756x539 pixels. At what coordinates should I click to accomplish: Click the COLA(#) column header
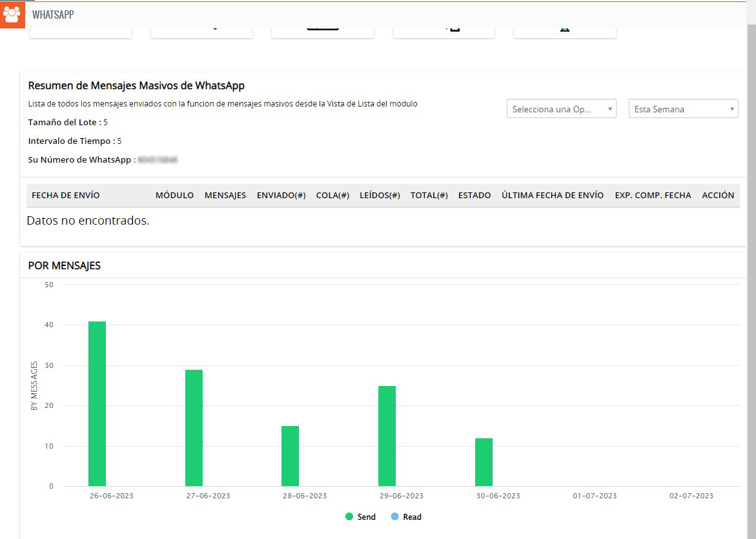[x=332, y=195]
